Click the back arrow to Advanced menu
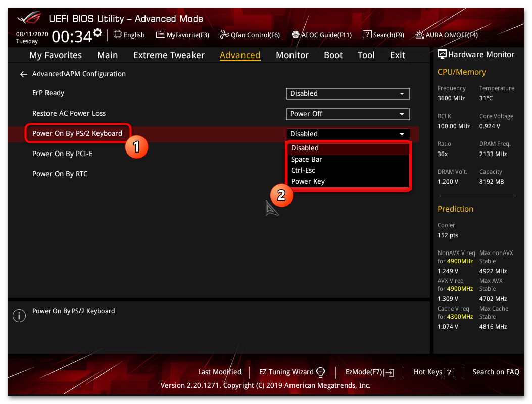The width and height of the screenshot is (532, 404). tap(23, 74)
